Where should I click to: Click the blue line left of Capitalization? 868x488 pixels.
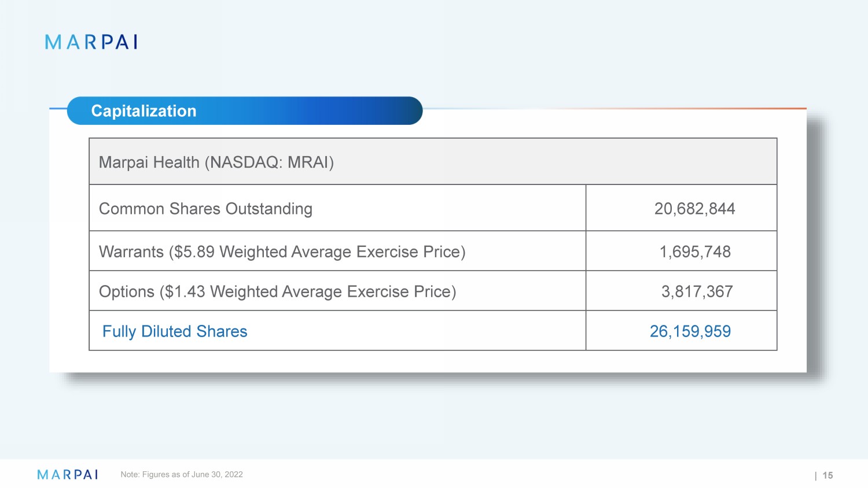(58, 108)
